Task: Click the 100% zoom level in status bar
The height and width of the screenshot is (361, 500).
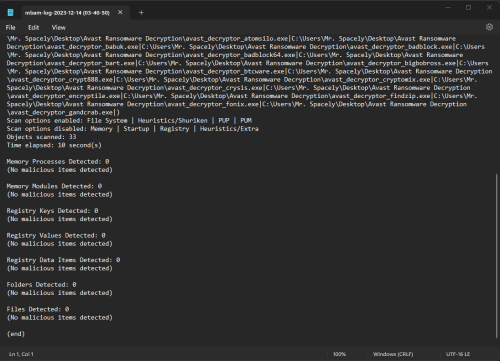Action: [339, 354]
